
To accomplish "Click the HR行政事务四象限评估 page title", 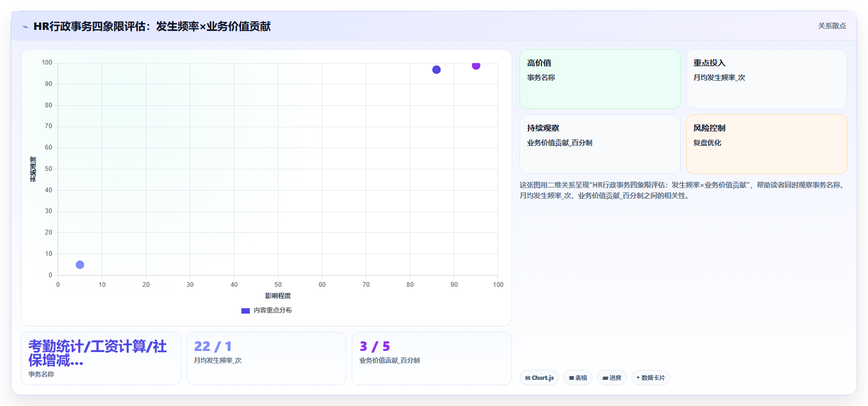I will [x=152, y=26].
